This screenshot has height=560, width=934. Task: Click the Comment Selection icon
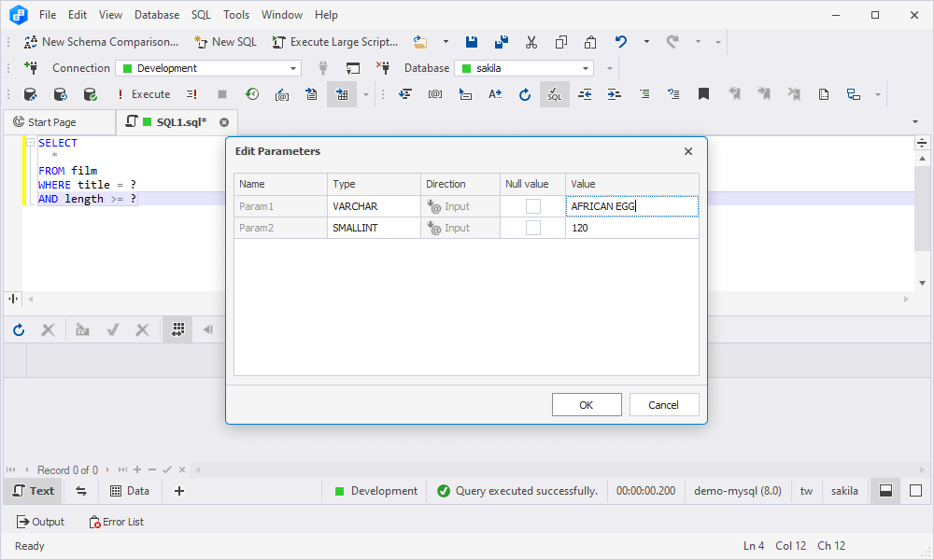coord(644,94)
